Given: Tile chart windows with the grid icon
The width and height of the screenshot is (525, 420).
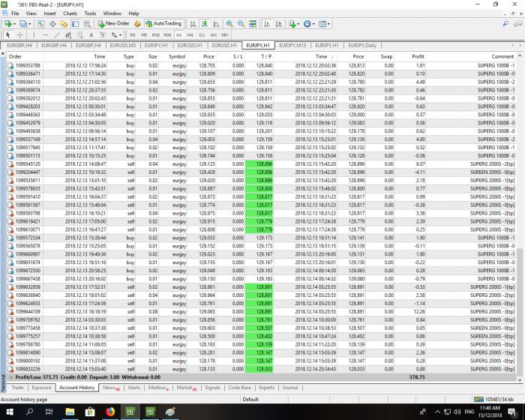Looking at the screenshot, I should [x=253, y=24].
